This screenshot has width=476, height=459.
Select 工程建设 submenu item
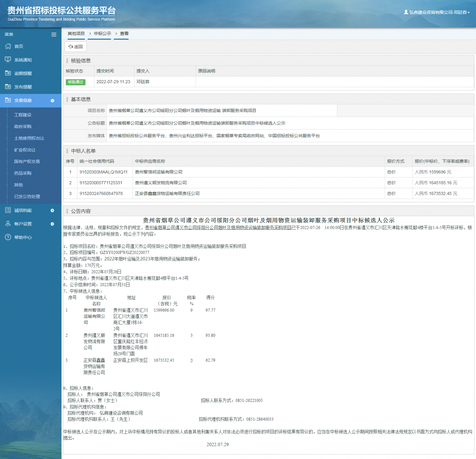23,115
